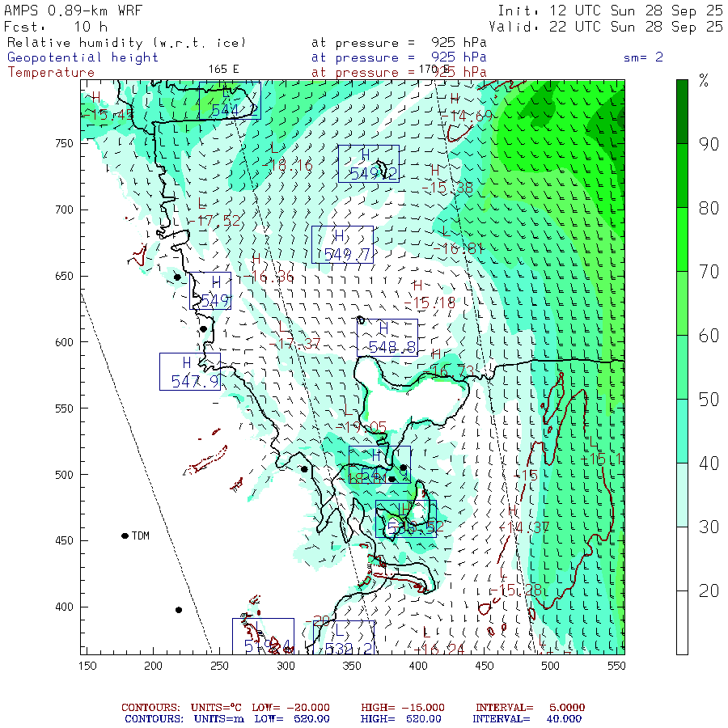Click the 165 E longitude label
Viewport: 728px width, 728px height.
pos(224,69)
